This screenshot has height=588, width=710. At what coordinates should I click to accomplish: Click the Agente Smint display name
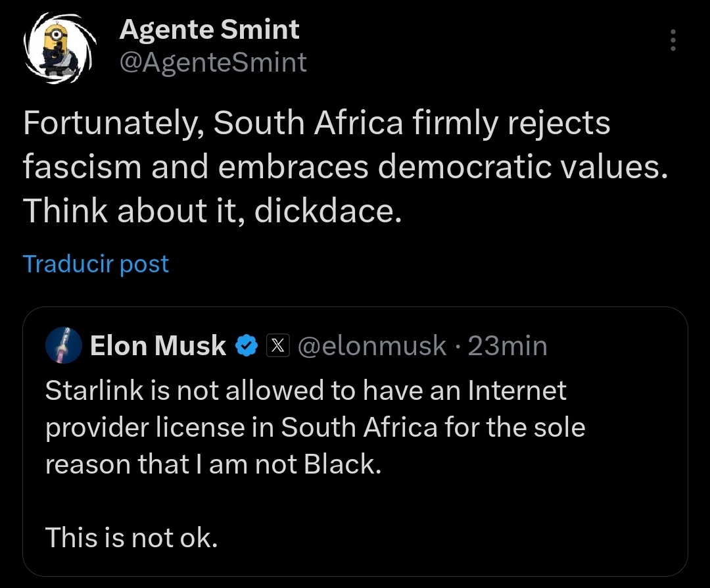(209, 29)
